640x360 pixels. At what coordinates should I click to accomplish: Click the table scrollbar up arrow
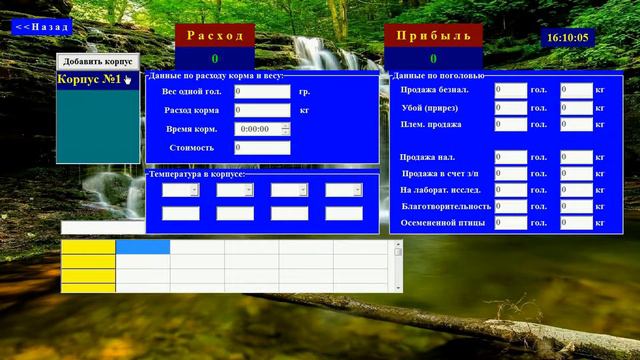pos(398,244)
